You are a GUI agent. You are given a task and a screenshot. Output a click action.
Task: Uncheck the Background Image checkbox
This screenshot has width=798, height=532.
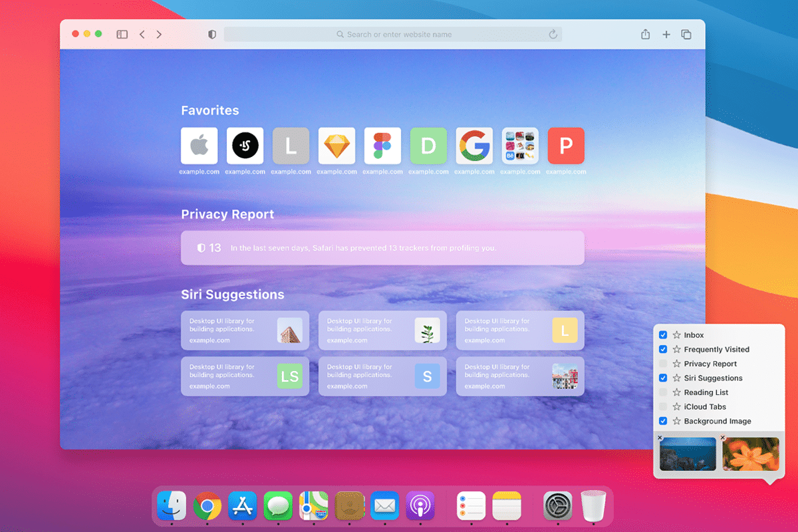(663, 421)
